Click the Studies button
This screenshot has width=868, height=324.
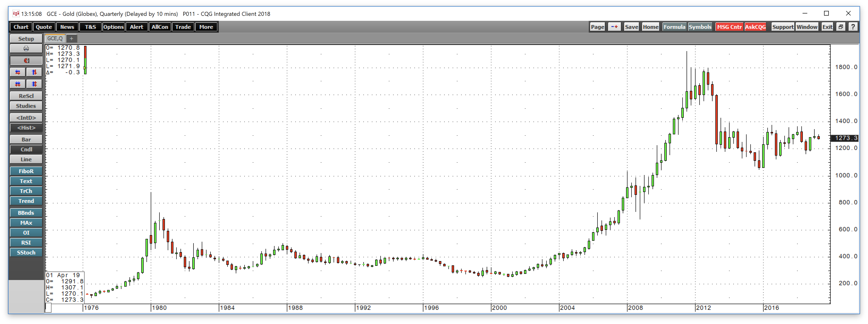coord(26,106)
